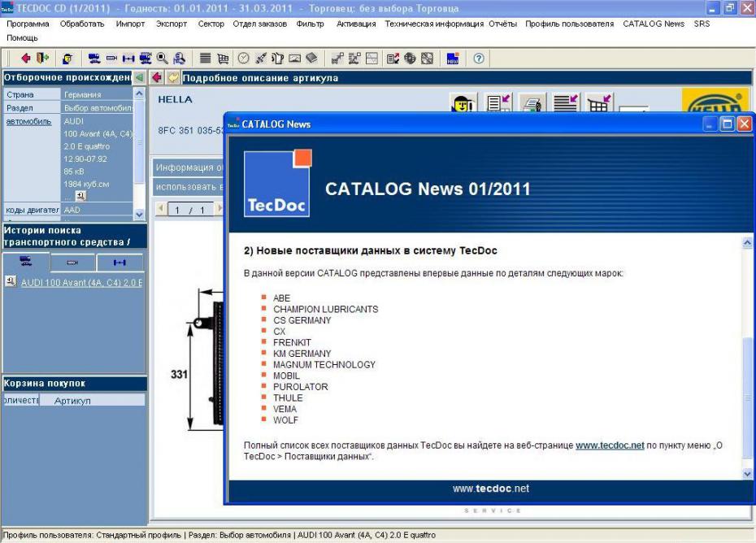The width and height of the screenshot is (756, 543).
Task: Select the vehicle search toolbar icon
Action: pos(94,59)
